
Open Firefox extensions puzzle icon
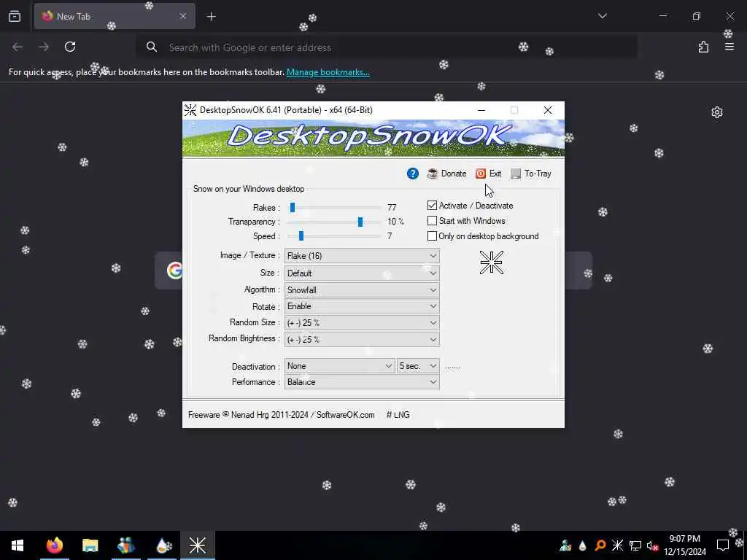pyautogui.click(x=703, y=47)
